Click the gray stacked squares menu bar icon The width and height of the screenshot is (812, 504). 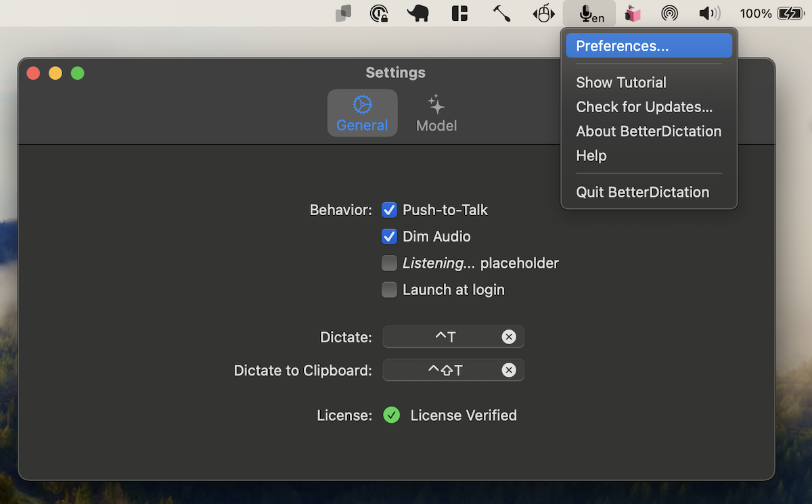(x=344, y=14)
